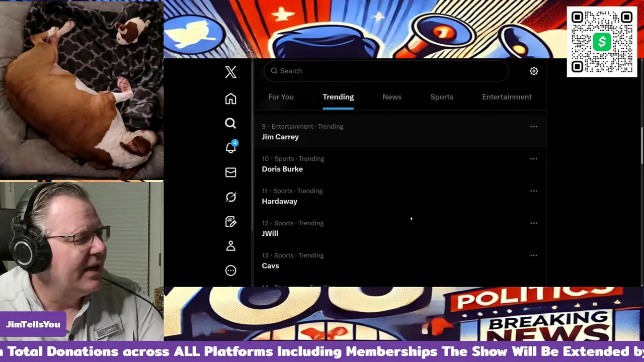Open more options for Jim Carrey trend
This screenshot has height=362, width=644.
coord(533,127)
